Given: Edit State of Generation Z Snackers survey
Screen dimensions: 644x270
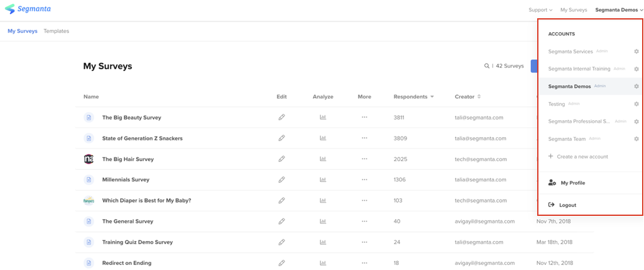Looking at the screenshot, I should tap(281, 138).
